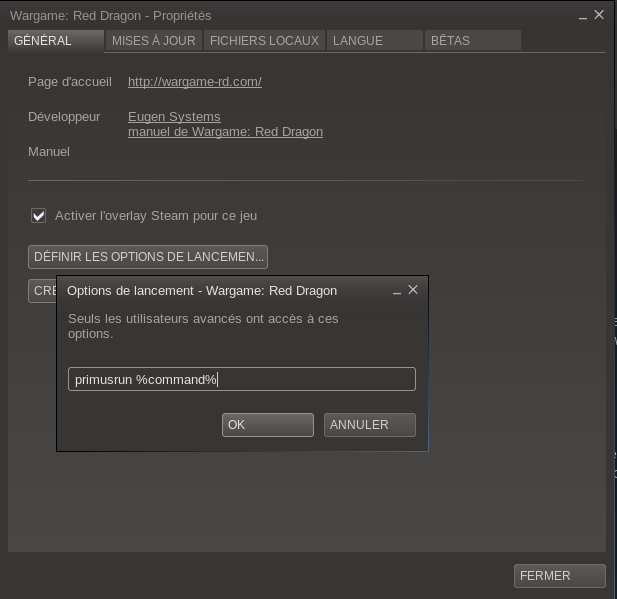Click the 'Développeur' label
The height and width of the screenshot is (599, 617).
pyautogui.click(x=64, y=117)
